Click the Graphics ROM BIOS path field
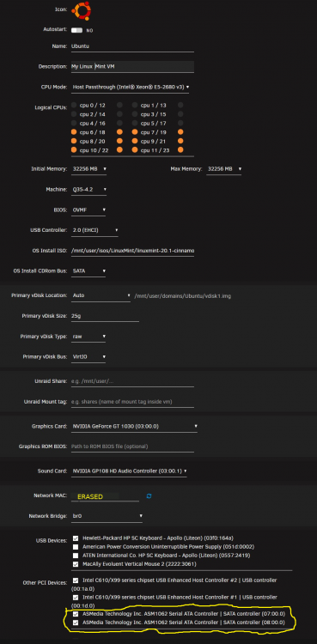This screenshot has width=317, height=644. point(132,446)
